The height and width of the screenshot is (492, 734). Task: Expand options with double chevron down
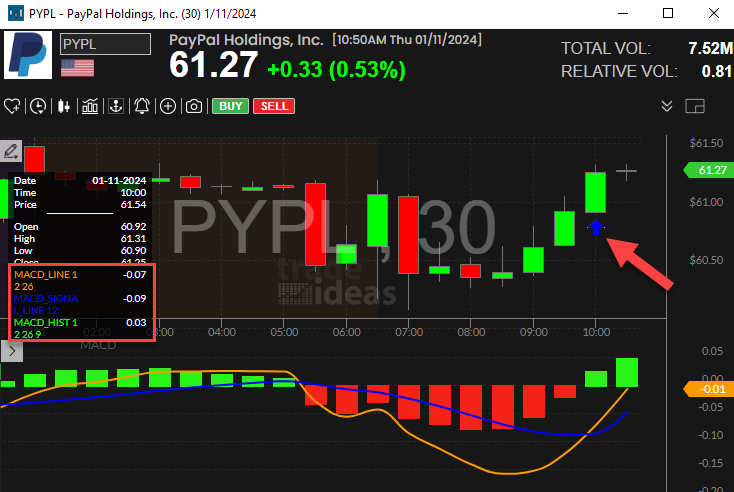pyautogui.click(x=667, y=106)
